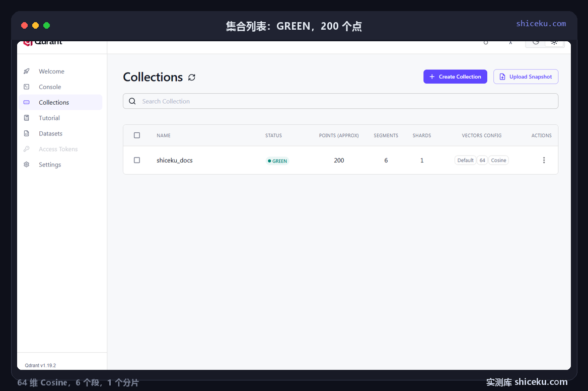Open the shiceku_docs collection name

point(174,160)
